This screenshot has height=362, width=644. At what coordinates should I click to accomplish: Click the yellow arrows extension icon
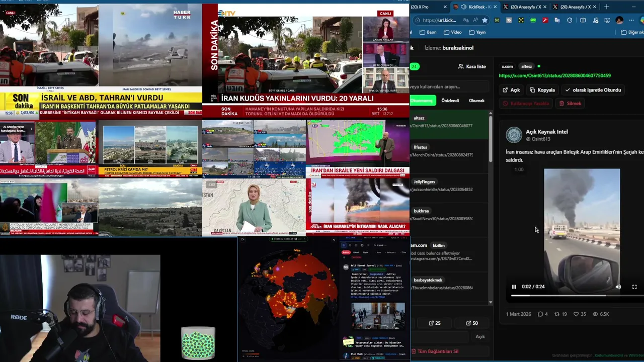coord(521,20)
